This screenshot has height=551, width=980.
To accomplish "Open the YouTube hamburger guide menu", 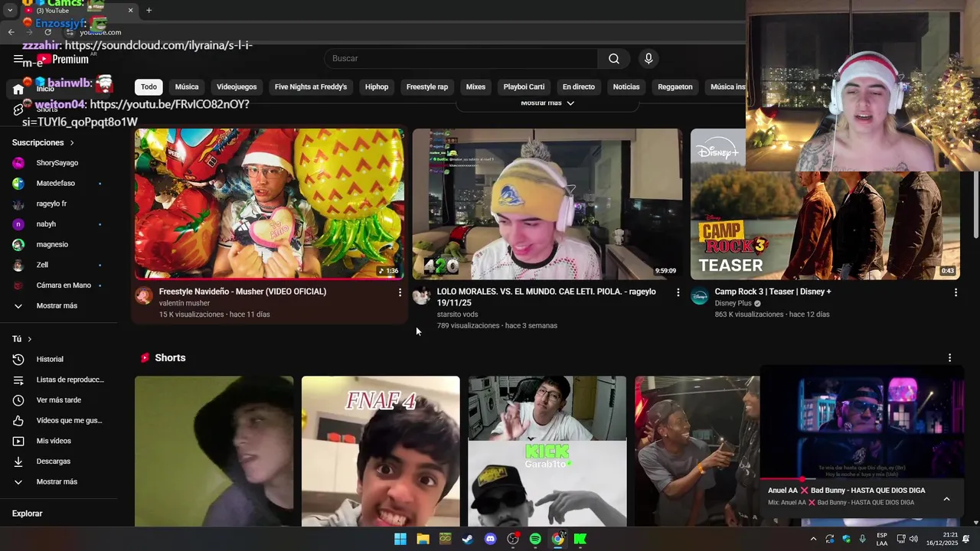I will 18,59.
